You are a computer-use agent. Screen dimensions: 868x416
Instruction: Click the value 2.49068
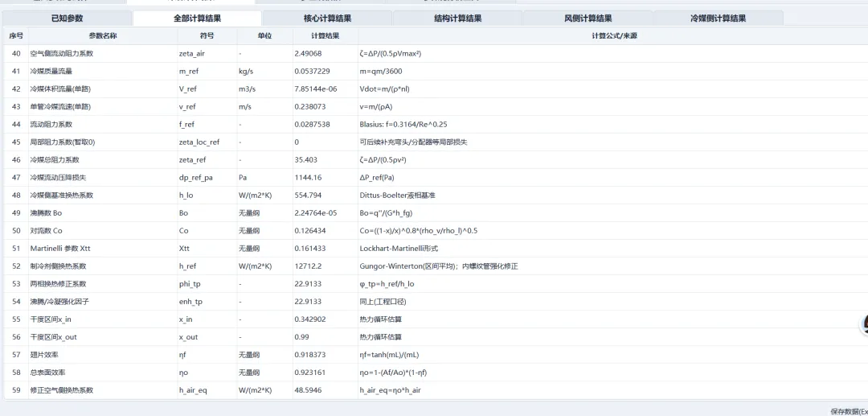(x=308, y=54)
